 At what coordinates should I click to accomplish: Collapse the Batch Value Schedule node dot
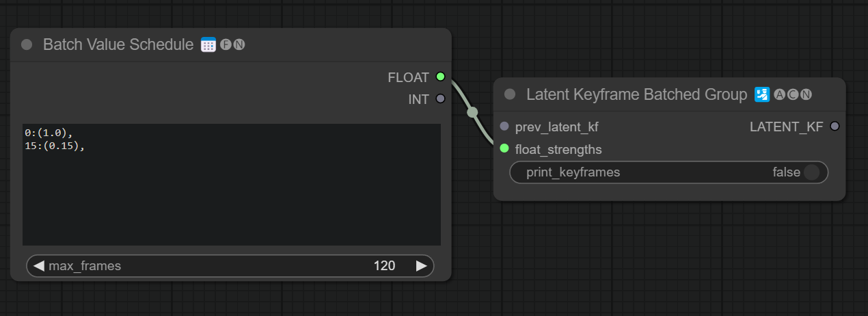coord(27,45)
